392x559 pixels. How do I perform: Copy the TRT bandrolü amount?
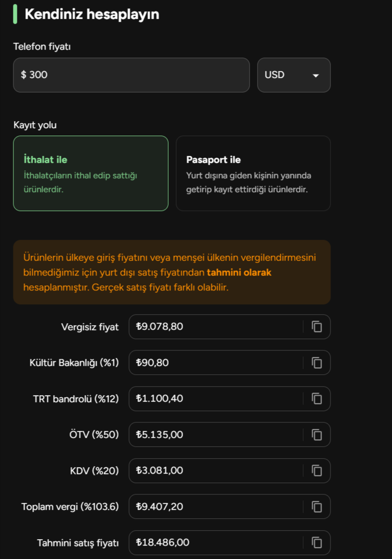pyautogui.click(x=317, y=399)
